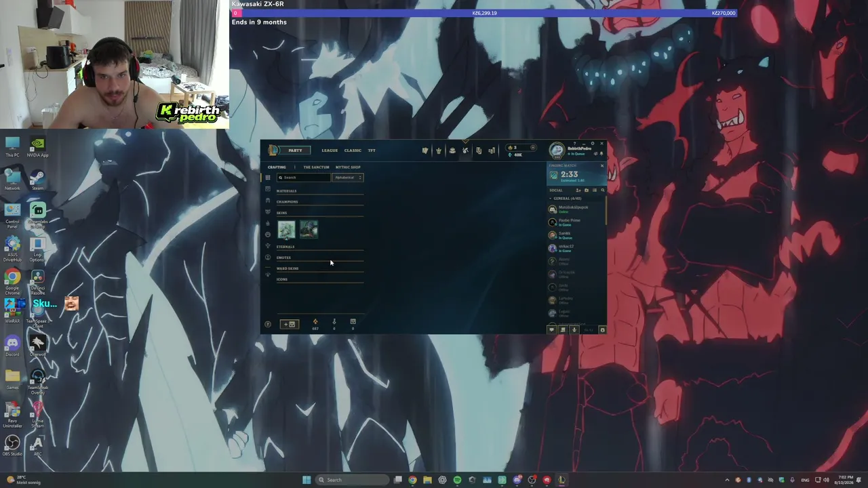Expand the Champions loot section
868x488 pixels.
[320, 202]
